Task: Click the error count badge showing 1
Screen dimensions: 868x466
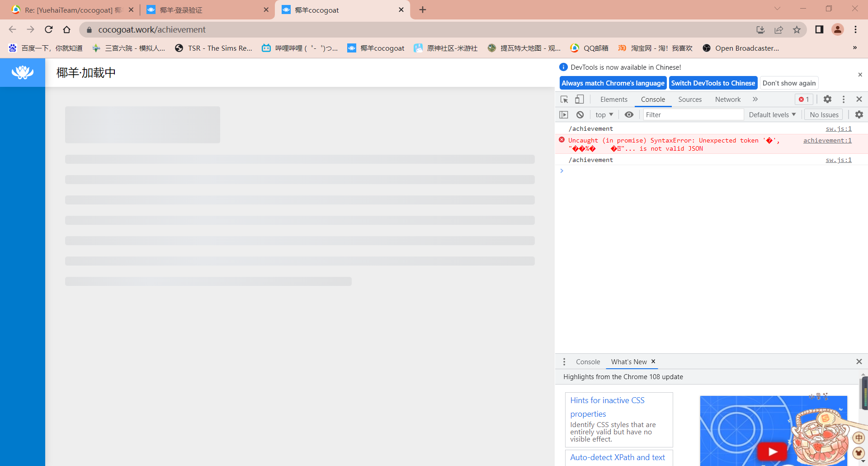Action: [x=804, y=99]
